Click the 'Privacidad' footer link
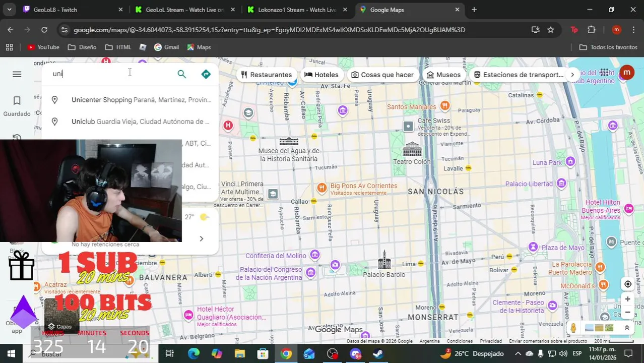The height and width of the screenshot is (363, 644). click(x=491, y=341)
